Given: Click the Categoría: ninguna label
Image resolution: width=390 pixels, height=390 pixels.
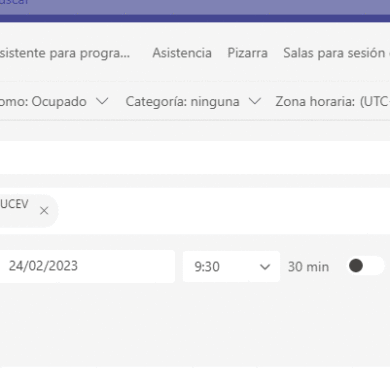Looking at the screenshot, I should [182, 101].
